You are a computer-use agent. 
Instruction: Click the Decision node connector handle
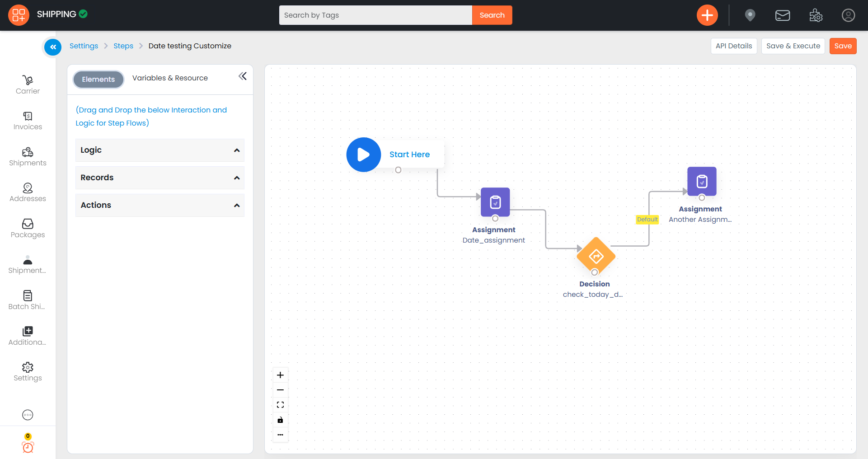(x=595, y=272)
